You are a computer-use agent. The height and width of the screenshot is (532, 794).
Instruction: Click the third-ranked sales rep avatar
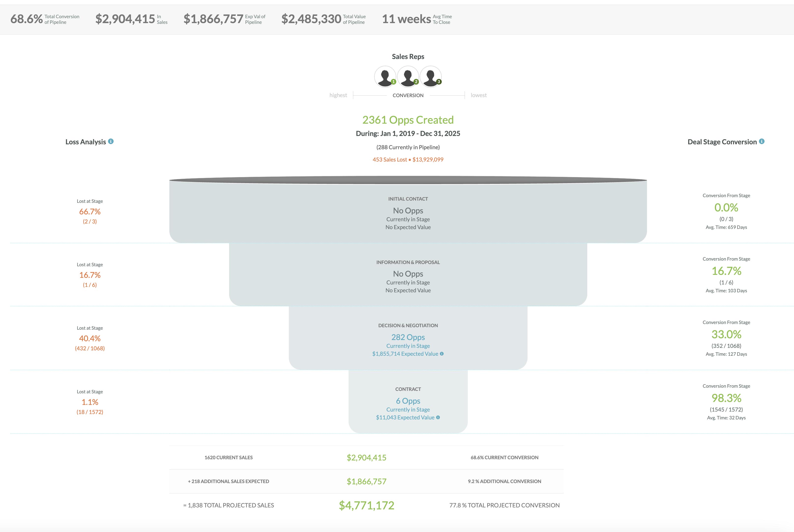pyautogui.click(x=431, y=77)
